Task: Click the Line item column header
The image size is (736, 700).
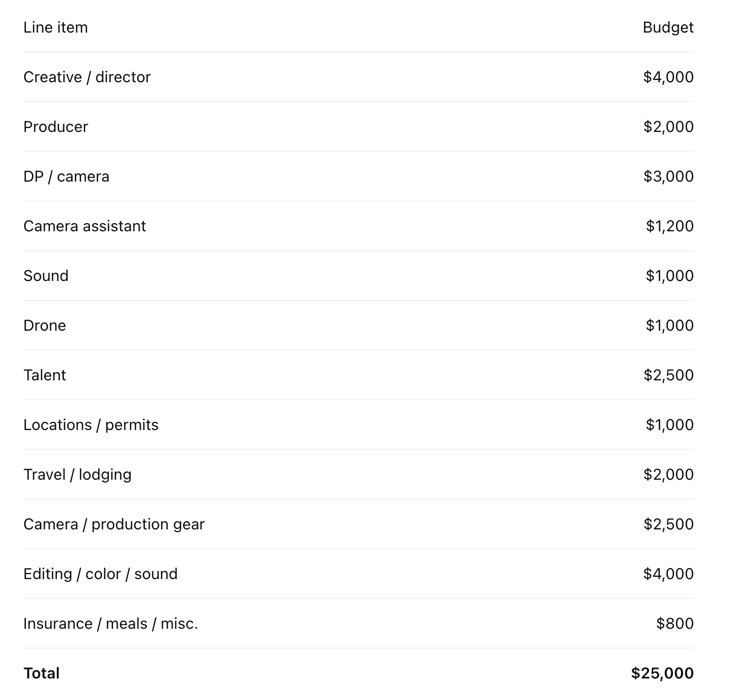Action: (x=55, y=28)
